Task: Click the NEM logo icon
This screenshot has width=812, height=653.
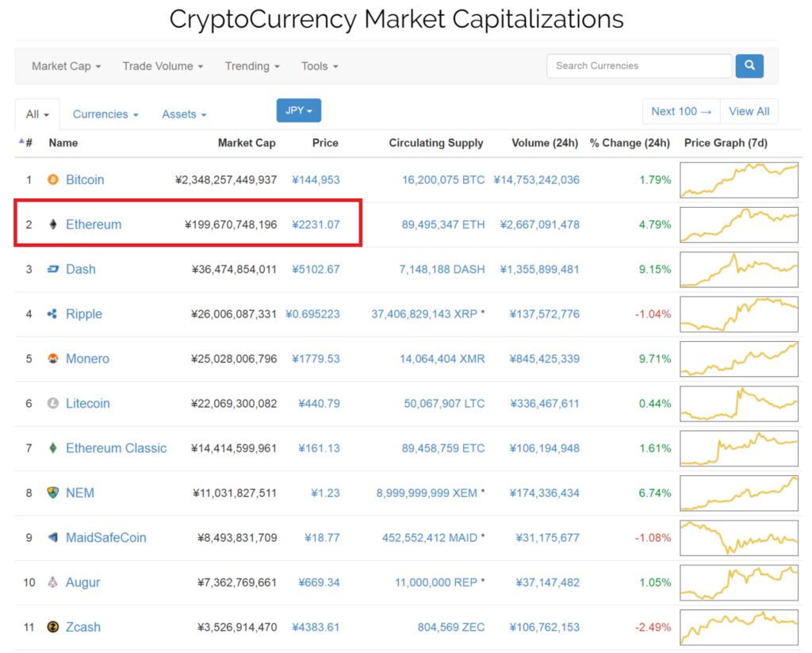Action: [x=53, y=493]
